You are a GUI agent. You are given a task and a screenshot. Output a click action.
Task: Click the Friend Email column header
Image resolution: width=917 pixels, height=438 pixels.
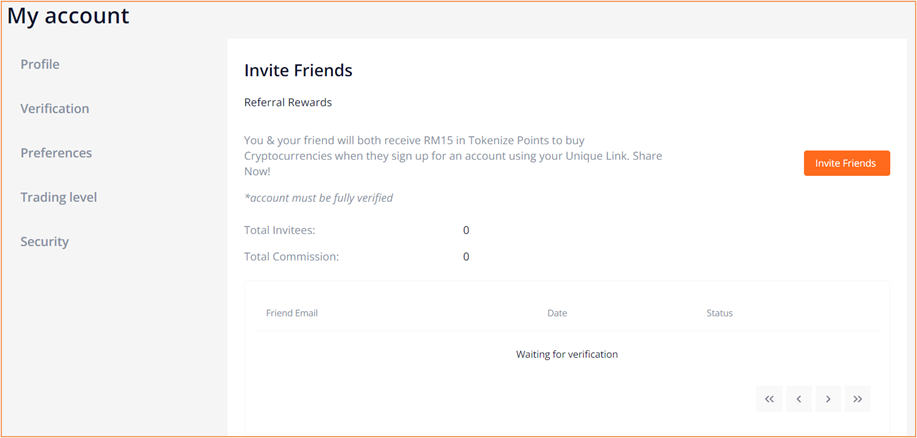pos(292,313)
